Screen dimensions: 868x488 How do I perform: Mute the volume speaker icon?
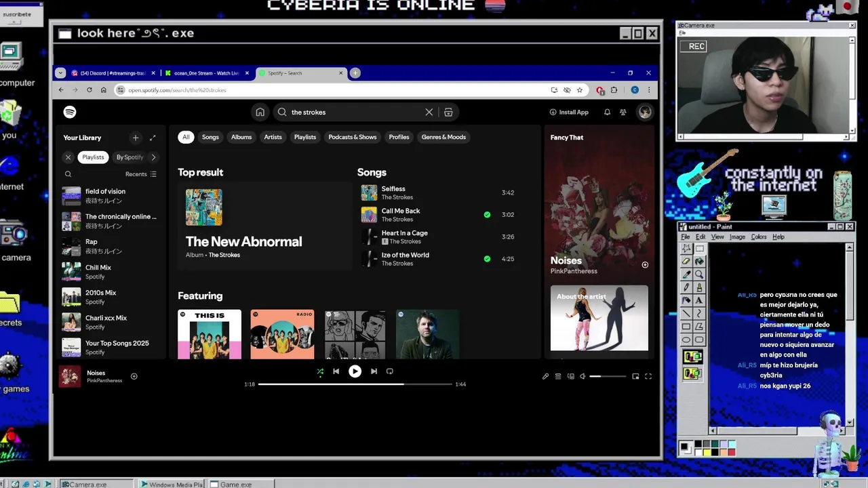583,376
